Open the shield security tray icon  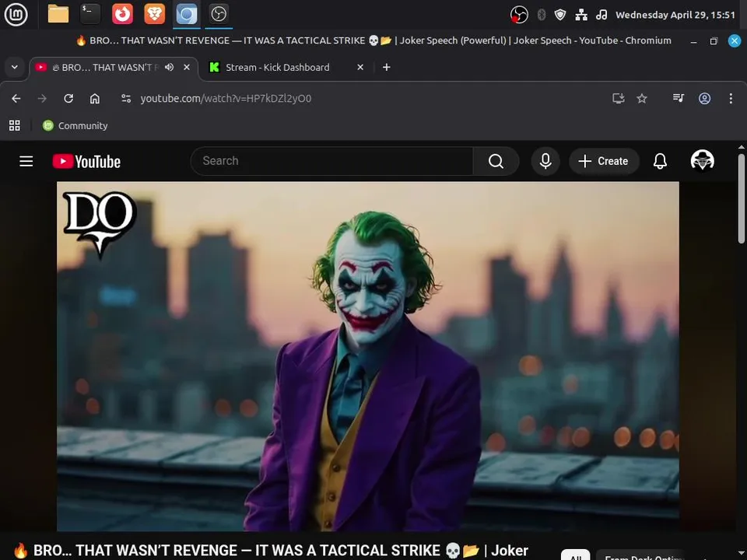[560, 15]
